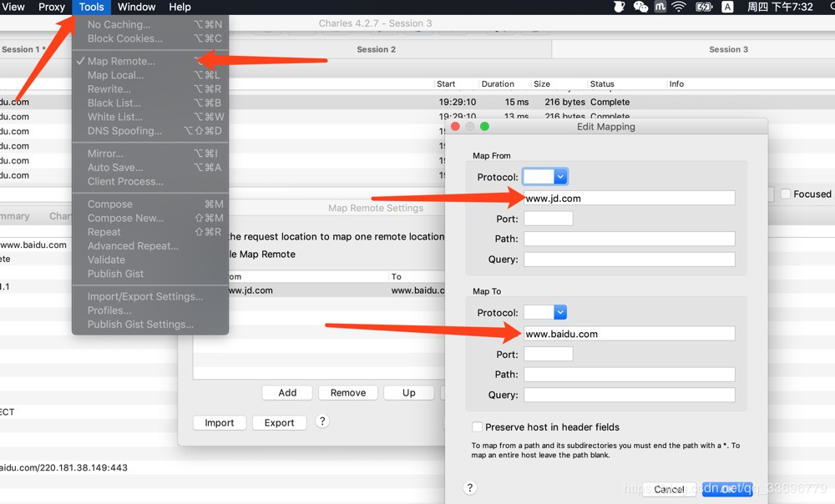The width and height of the screenshot is (835, 504).
Task: Click Map From host field www.jd.com
Action: coord(630,198)
